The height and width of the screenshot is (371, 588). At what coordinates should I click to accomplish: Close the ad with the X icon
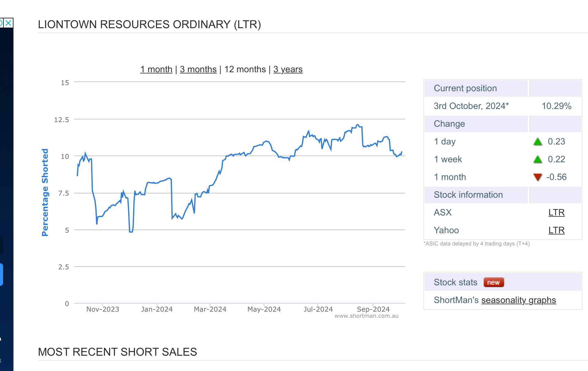[8, 23]
